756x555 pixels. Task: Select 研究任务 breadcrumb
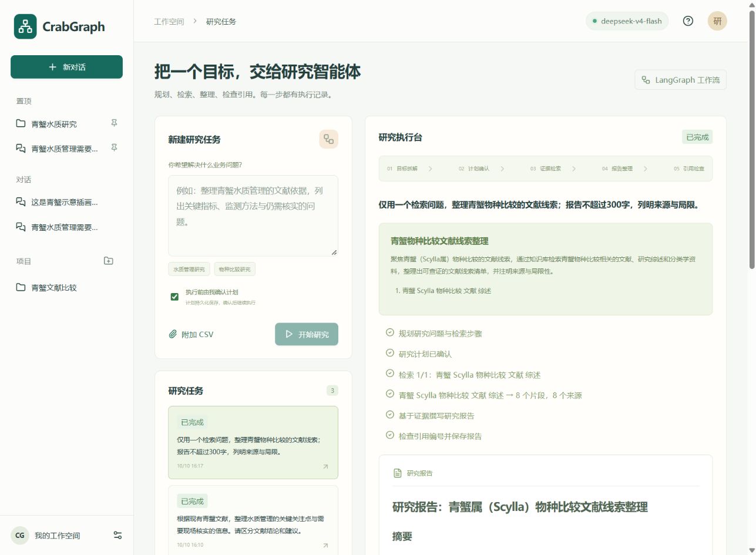[221, 21]
